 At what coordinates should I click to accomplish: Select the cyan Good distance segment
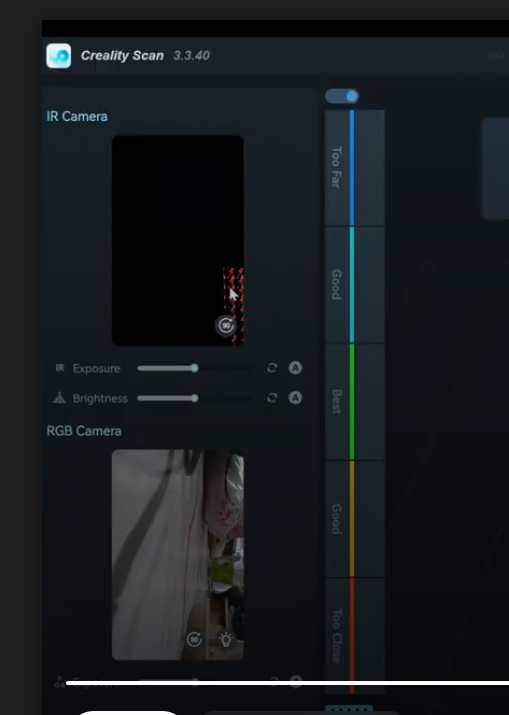point(354,285)
